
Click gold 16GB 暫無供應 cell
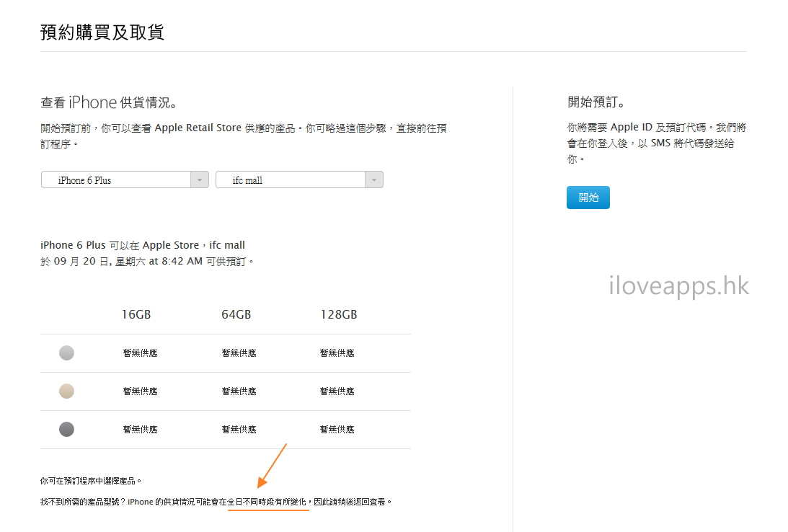coord(140,391)
